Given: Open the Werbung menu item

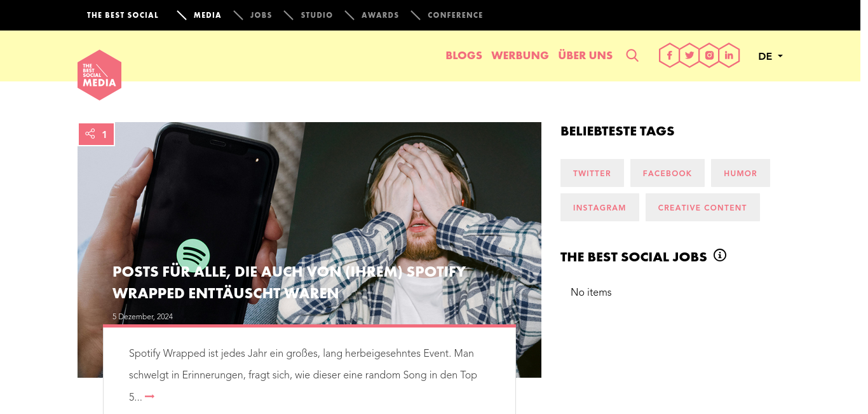Looking at the screenshot, I should 520,55.
